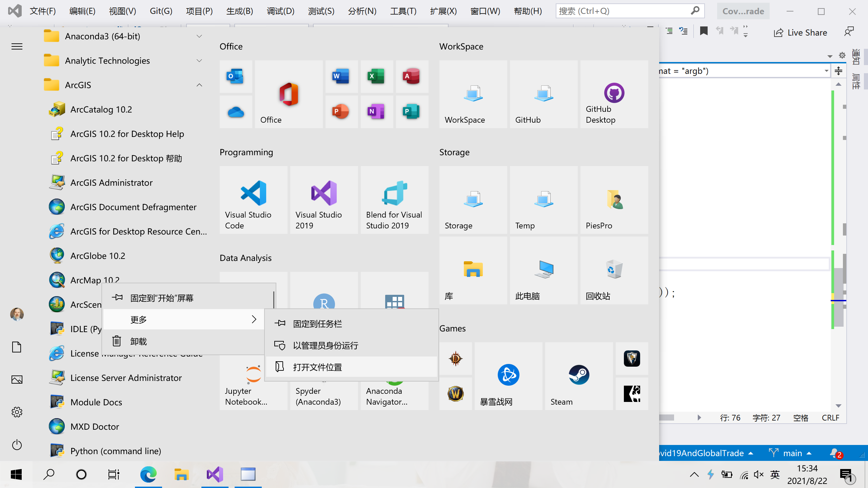This screenshot has height=488, width=868.
Task: Choose 卸载 from the context menu
Action: click(x=183, y=341)
